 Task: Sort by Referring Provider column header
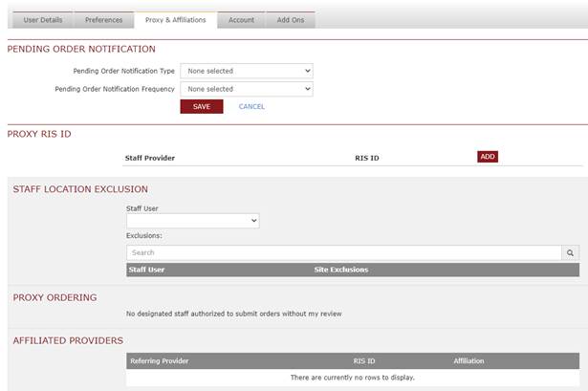[160, 361]
